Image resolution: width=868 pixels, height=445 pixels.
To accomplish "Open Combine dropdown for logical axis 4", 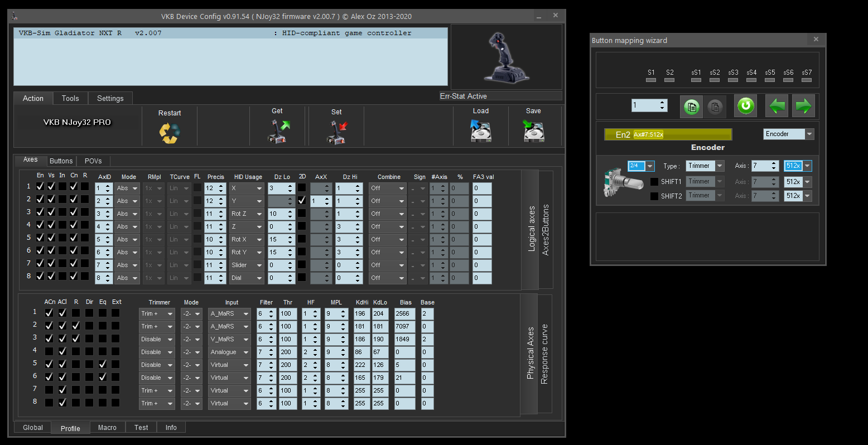I will (387, 227).
